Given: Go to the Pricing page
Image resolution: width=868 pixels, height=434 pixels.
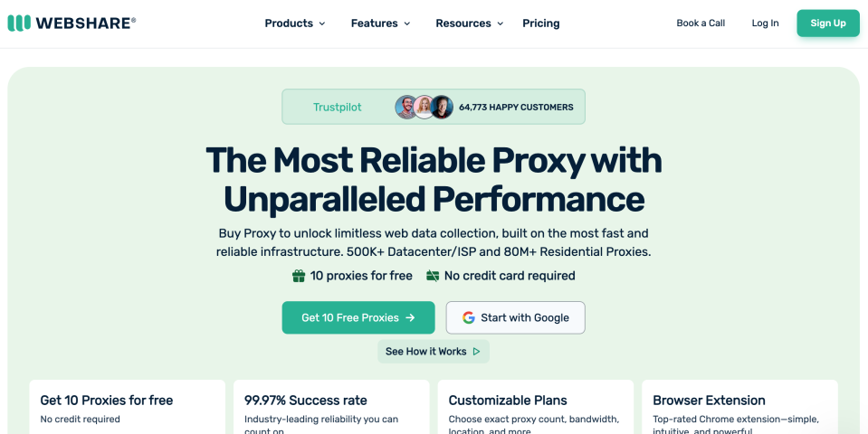Looking at the screenshot, I should click(x=541, y=24).
